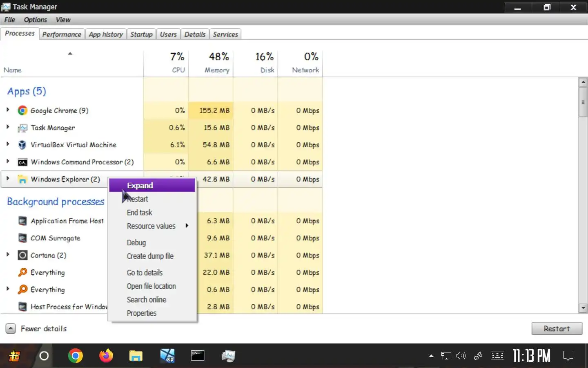
Task: Choose Open file location
Action: 152,286
